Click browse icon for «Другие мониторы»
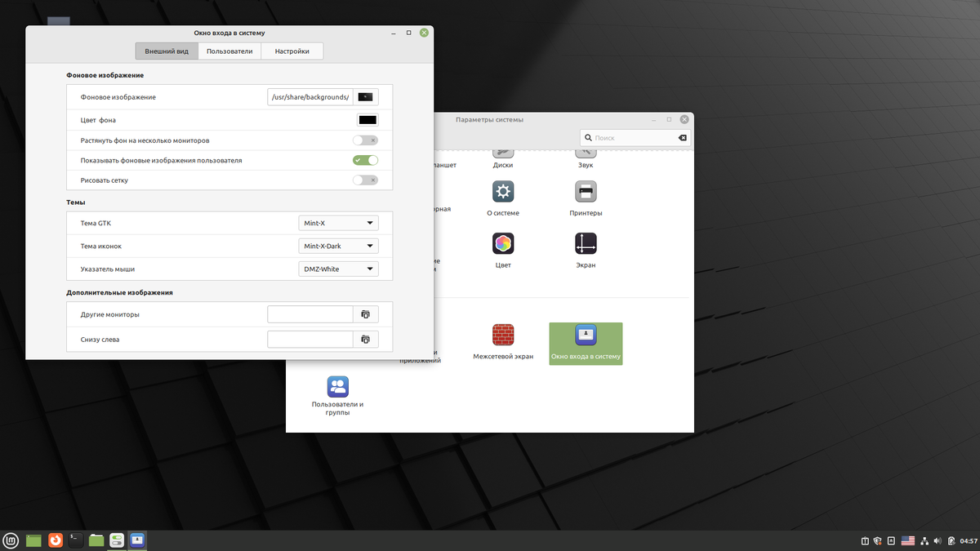Viewport: 980px width, 551px height. point(365,314)
